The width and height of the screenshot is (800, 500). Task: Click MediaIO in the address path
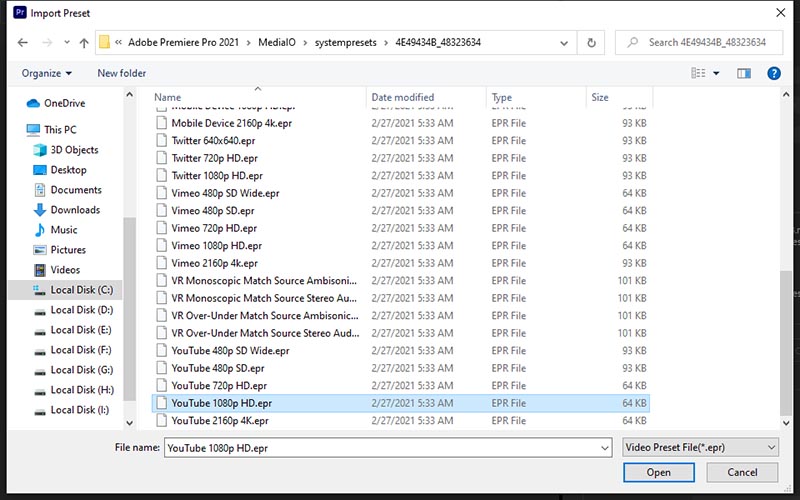[277, 42]
